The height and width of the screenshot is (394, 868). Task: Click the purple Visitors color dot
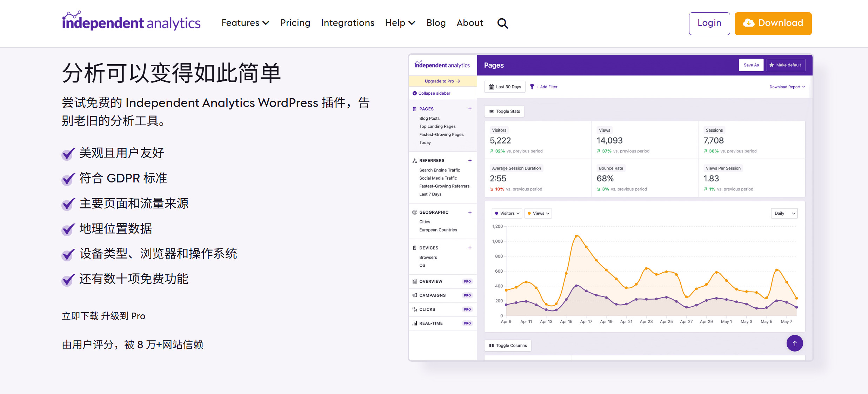496,213
